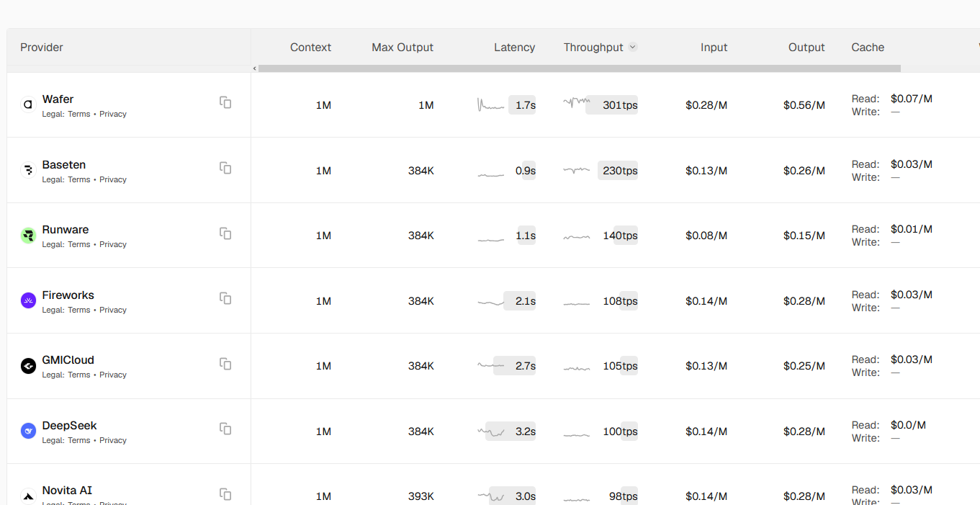Click GMICloud's $0.25/M output price
Viewport: 980px width, 505px height.
click(x=804, y=366)
